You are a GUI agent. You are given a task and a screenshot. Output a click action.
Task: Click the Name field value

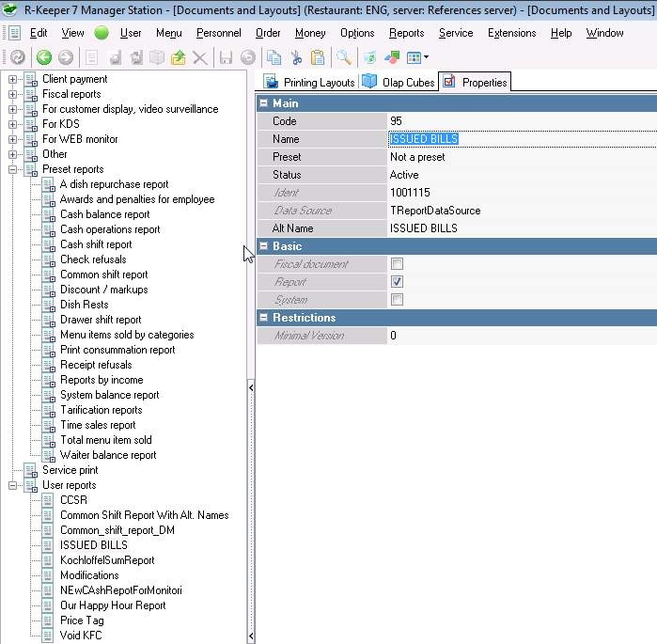(424, 139)
